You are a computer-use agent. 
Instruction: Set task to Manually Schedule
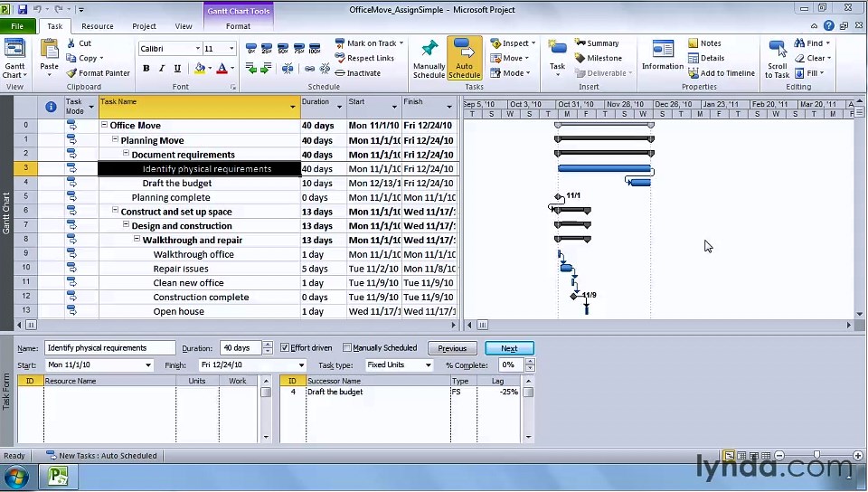pos(429,59)
